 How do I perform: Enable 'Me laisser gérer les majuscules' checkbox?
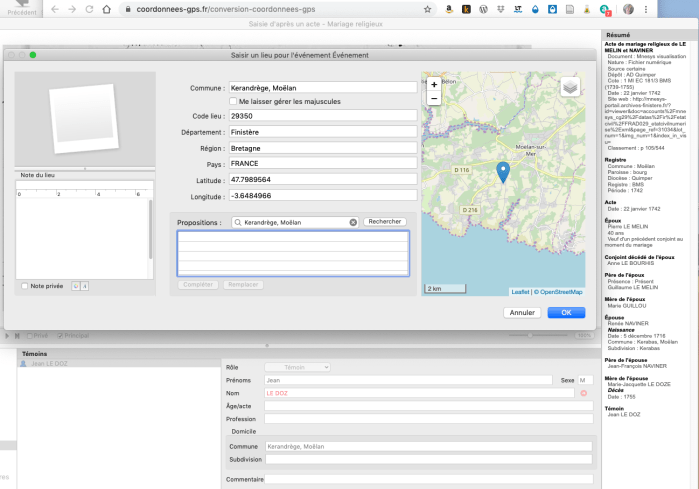pyautogui.click(x=233, y=102)
